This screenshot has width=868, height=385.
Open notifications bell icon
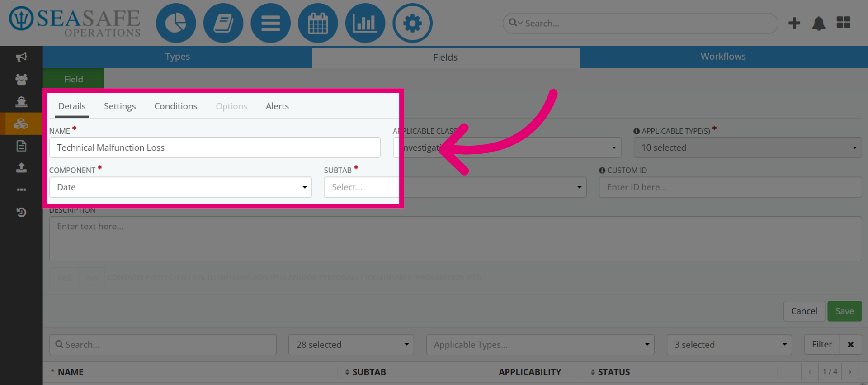pos(819,23)
